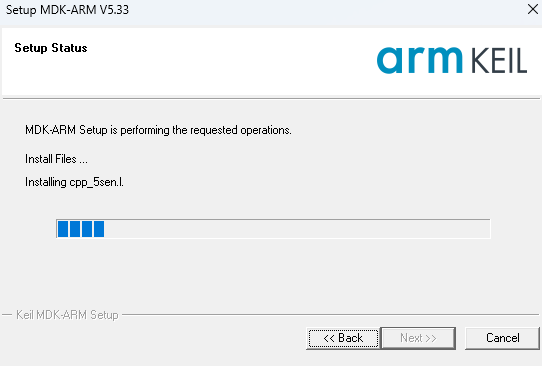Click the Cancel button

point(502,338)
